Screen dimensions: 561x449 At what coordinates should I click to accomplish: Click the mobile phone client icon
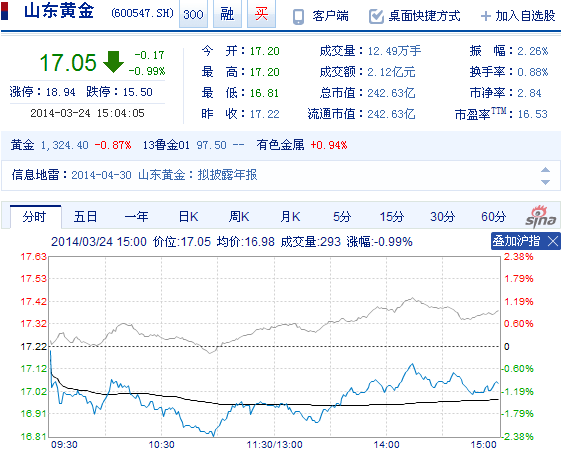click(298, 16)
